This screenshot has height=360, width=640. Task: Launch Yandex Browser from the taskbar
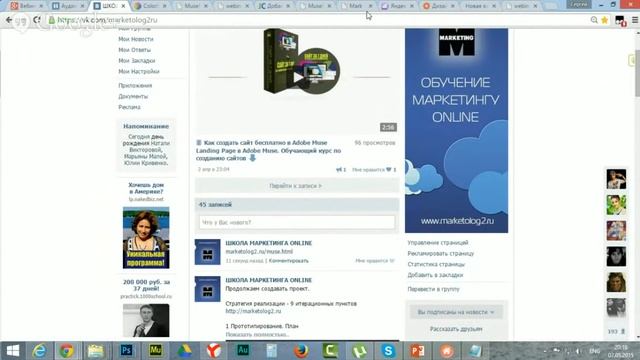(213, 351)
